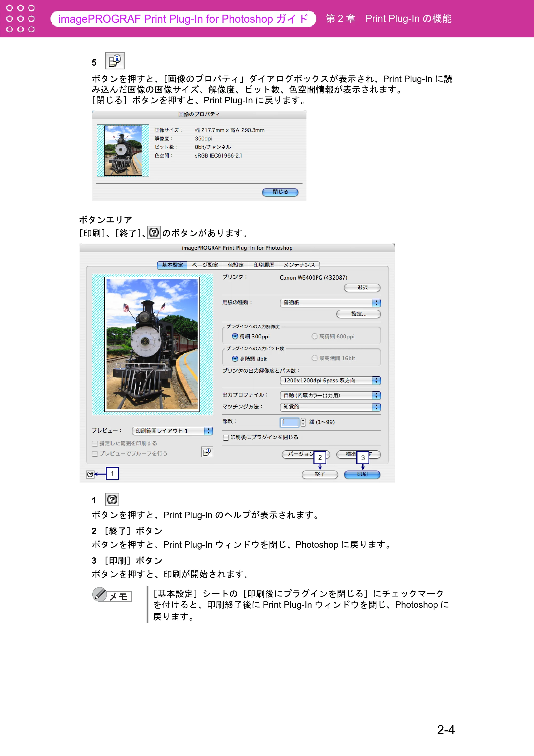This screenshot has width=534, height=756.
Task: Switch to the ページ設定 tab
Action: tap(205, 265)
